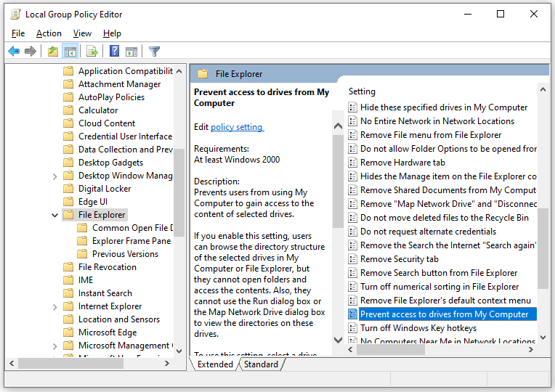Image resolution: width=555 pixels, height=392 pixels.
Task: Select Remove Search button from File Explorer
Action: pyautogui.click(x=439, y=273)
